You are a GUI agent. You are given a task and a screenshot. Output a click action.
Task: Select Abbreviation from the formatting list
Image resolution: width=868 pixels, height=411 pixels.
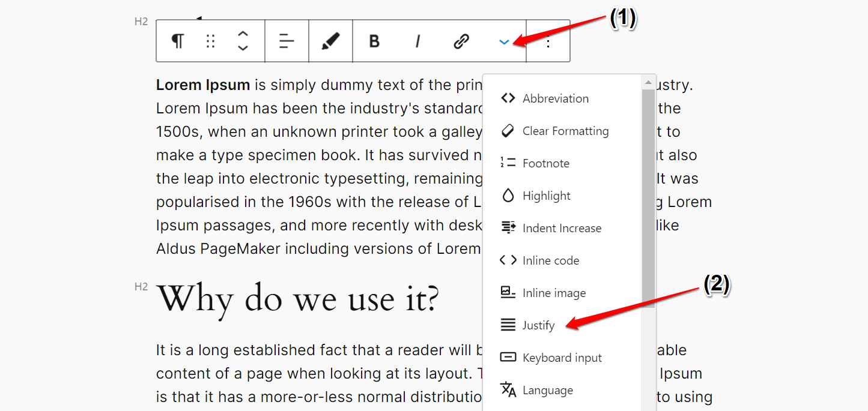(x=555, y=98)
